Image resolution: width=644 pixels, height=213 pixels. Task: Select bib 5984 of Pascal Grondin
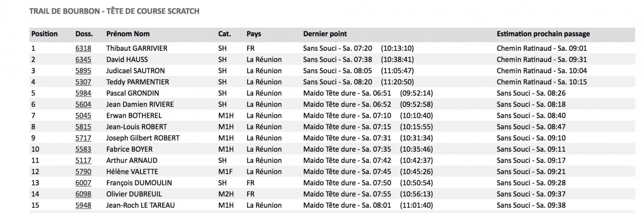[x=83, y=93]
